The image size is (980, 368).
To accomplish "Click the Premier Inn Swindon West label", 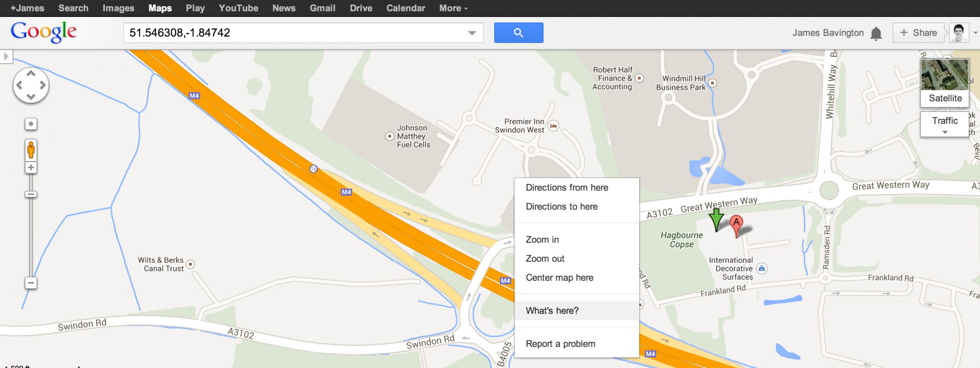I will [x=519, y=125].
